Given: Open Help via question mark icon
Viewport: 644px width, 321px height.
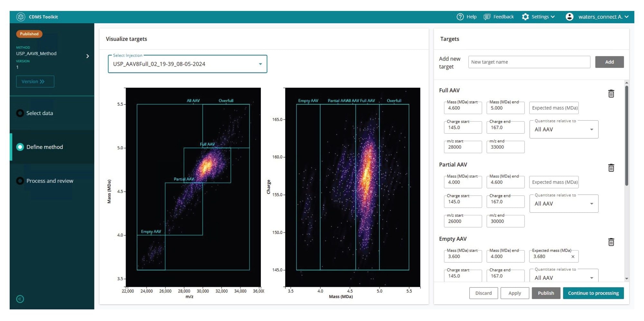Looking at the screenshot, I should tap(460, 17).
